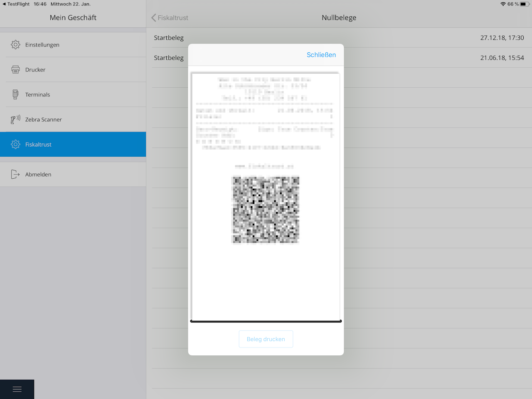
Task: Click the Einstellungen gear icon
Action: (x=15, y=44)
